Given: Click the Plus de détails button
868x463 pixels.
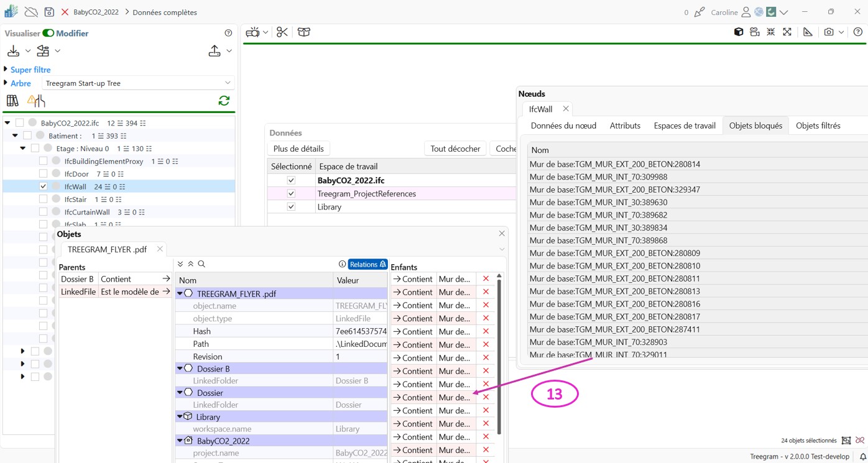Looking at the screenshot, I should click(x=298, y=149).
